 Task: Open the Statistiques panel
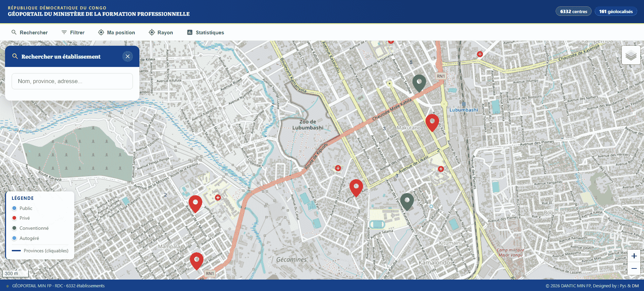point(206,33)
